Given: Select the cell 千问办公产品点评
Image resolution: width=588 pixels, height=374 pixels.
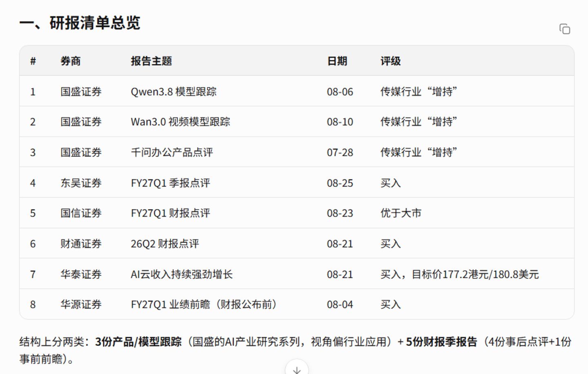Looking at the screenshot, I should [172, 153].
